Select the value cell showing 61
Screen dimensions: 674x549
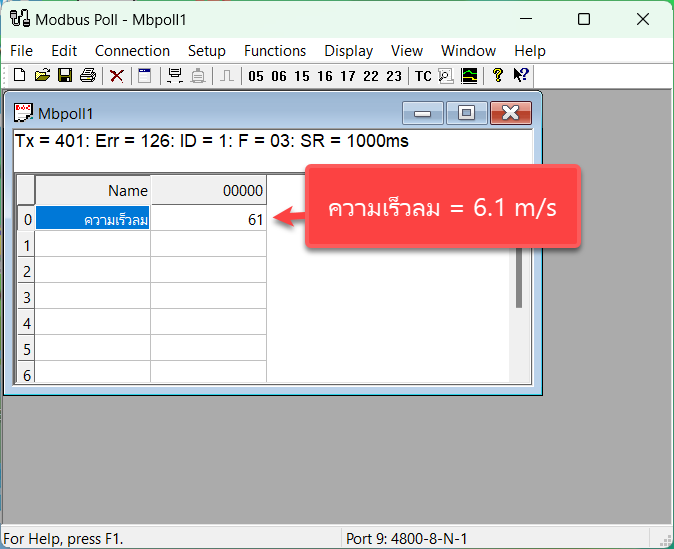click(208, 218)
